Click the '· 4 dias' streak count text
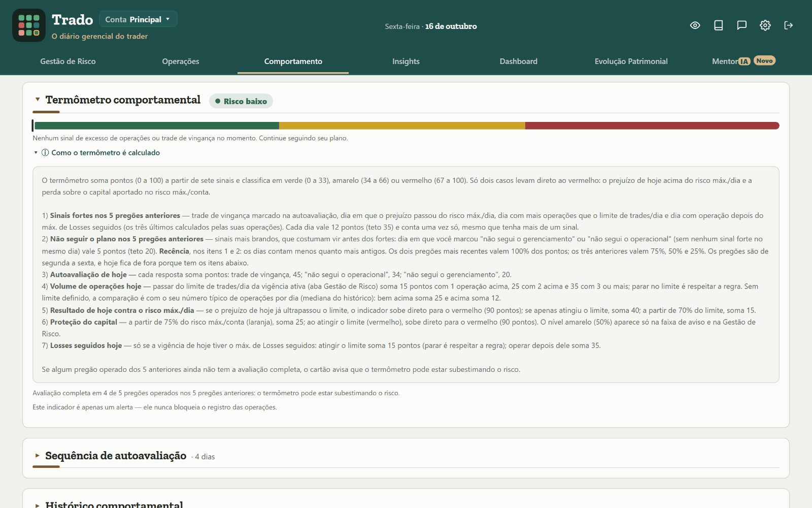Viewport: 812px width, 508px height. tap(203, 457)
